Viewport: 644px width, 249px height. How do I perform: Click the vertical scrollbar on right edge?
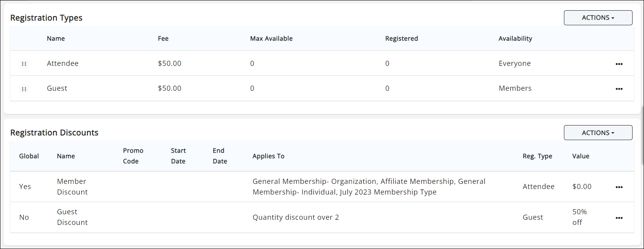(642, 134)
